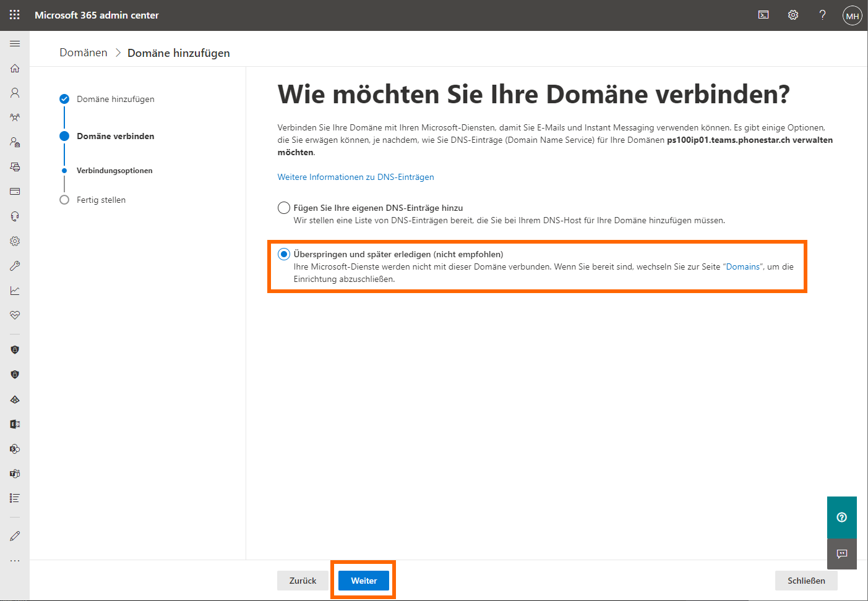This screenshot has height=601, width=868.
Task: Open the settings gear in top header
Action: click(793, 15)
